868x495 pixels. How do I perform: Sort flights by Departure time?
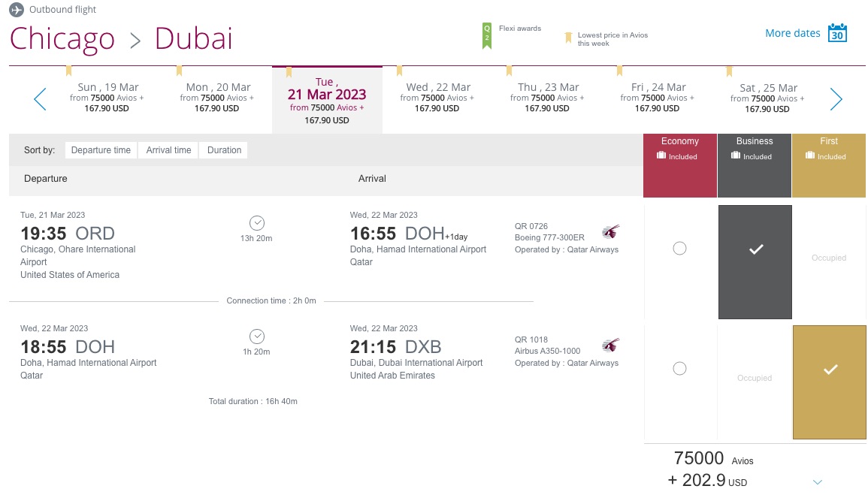pyautogui.click(x=101, y=149)
